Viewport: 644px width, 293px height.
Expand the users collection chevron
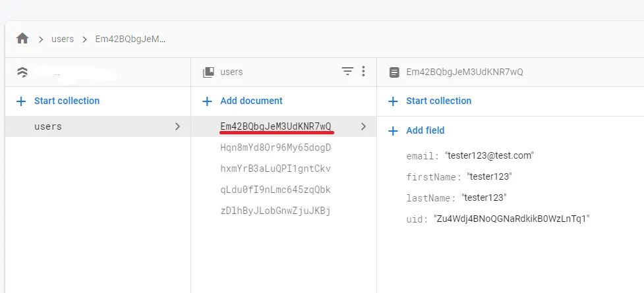(x=177, y=126)
